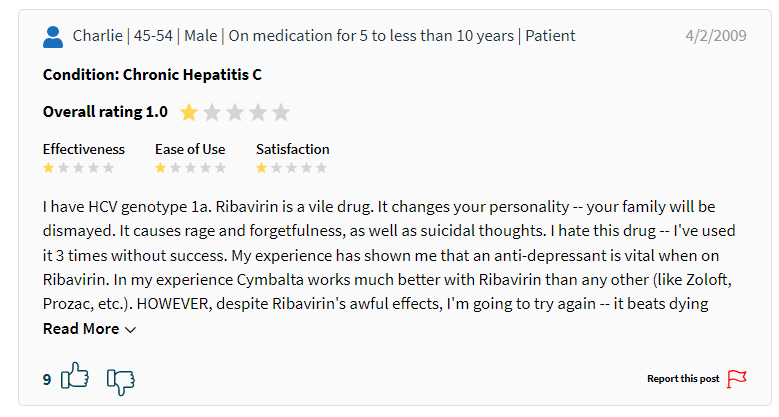This screenshot has height=417, width=779.
Task: Click the fifth Overall rating star
Action: point(281,112)
